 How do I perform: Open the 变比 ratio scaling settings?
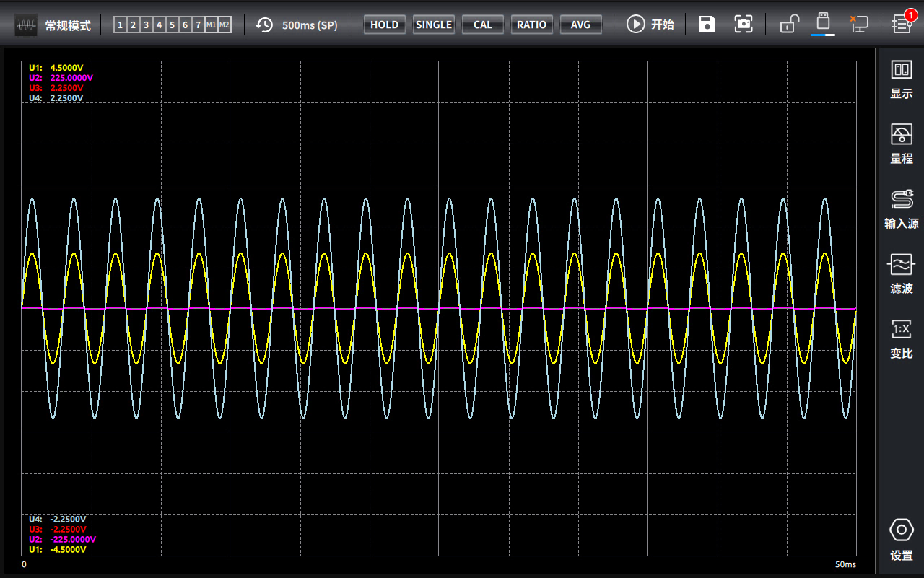[902, 339]
